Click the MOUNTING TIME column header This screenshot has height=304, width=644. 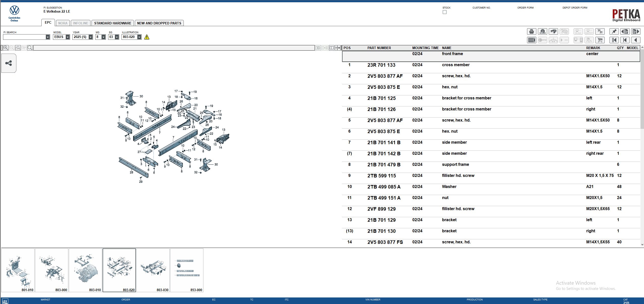(x=425, y=48)
